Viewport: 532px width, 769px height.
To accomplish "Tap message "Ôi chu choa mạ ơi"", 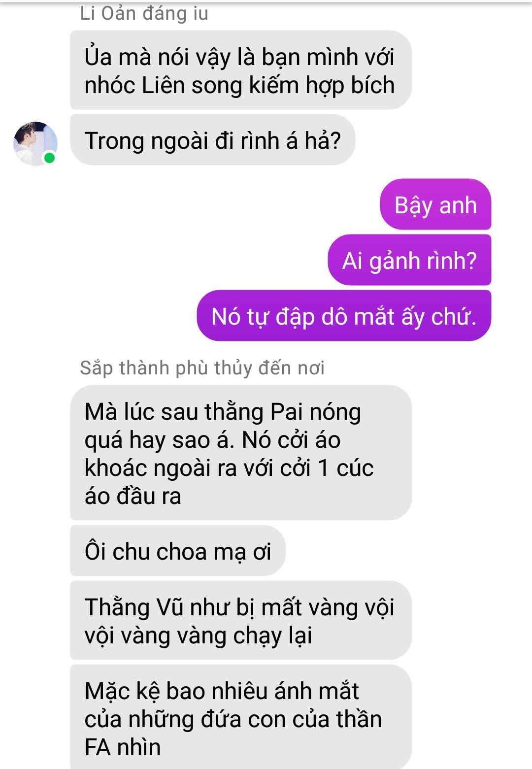I will click(178, 551).
